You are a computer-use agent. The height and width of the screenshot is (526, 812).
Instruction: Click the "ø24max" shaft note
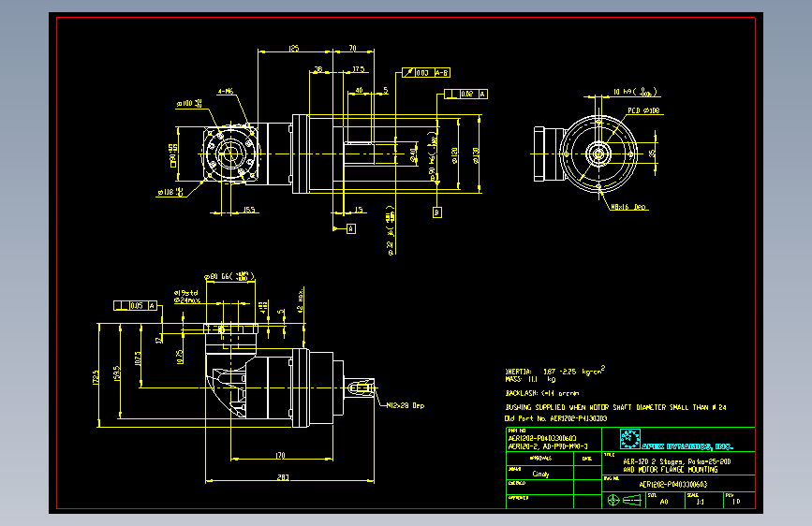(x=187, y=300)
